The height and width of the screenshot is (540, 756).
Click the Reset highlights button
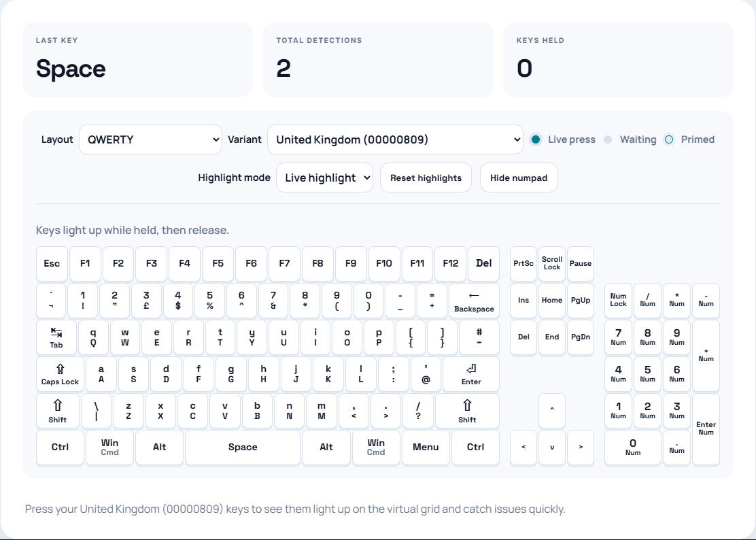426,178
